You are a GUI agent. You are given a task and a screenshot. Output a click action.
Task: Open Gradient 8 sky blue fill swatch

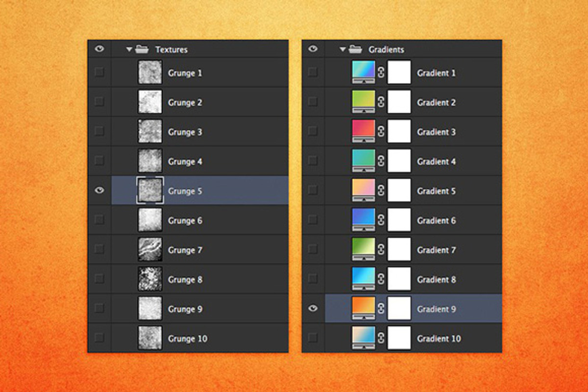click(x=364, y=279)
